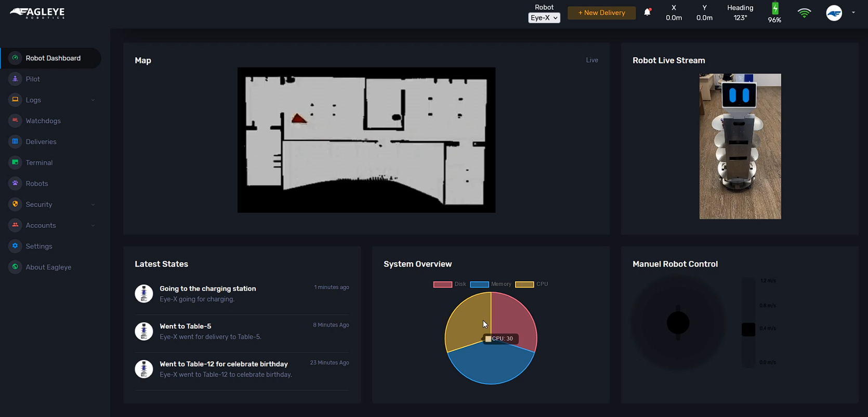The image size is (868, 417).
Task: Open the Eye-X robot selector dropdown
Action: click(544, 18)
